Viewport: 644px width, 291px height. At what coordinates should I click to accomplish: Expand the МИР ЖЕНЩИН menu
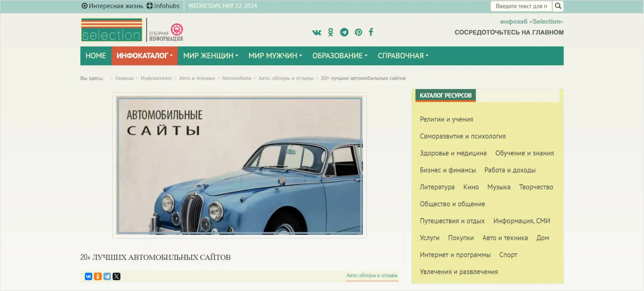pos(211,56)
